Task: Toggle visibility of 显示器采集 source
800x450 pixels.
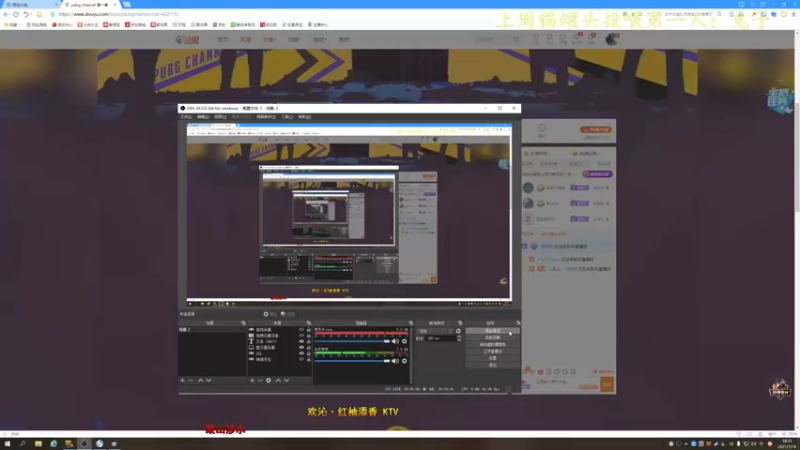Action: pos(302,347)
